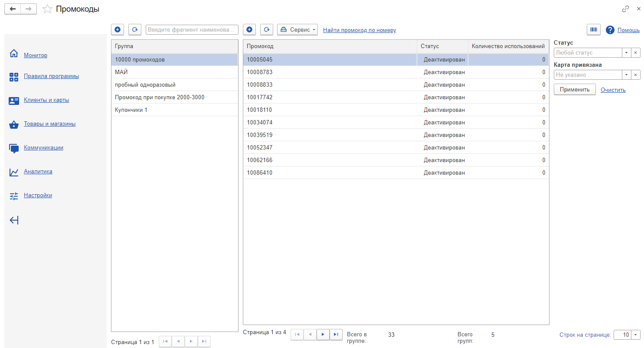Image resolution: width=644 pixels, height=348 pixels.
Task: Expand the Статус filter dropdown arrow
Action: pos(626,52)
